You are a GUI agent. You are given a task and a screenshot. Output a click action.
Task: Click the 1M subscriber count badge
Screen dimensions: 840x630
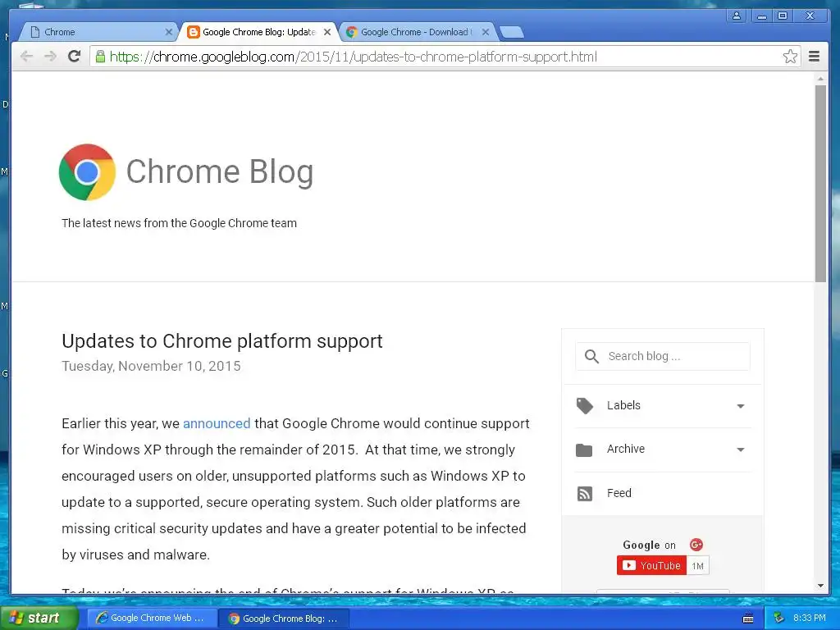pyautogui.click(x=697, y=566)
